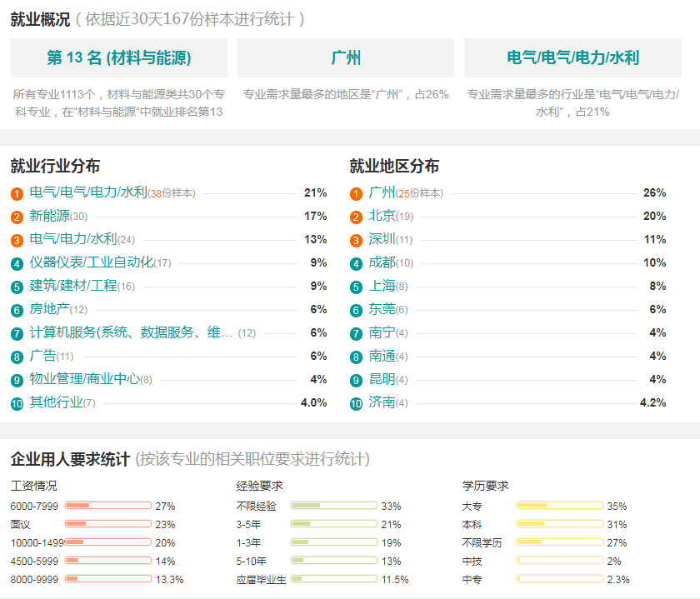Open the 成都 region link
This screenshot has height=599, width=700.
(382, 262)
